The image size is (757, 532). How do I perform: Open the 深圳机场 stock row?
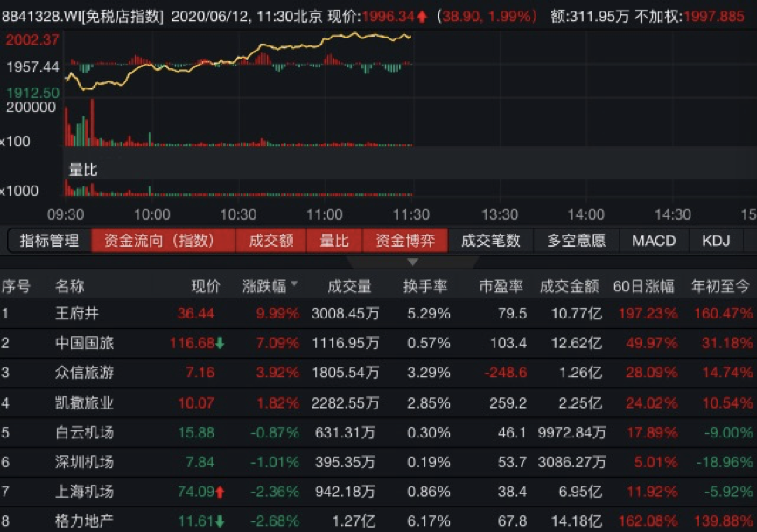coord(378,462)
